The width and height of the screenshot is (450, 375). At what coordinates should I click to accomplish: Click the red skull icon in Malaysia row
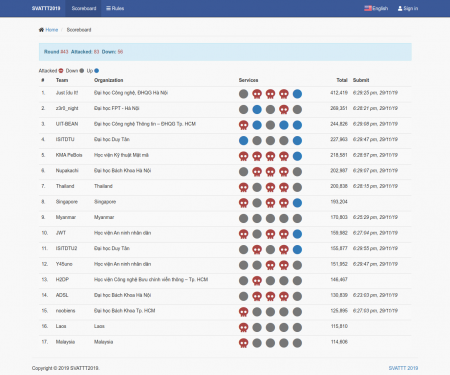tap(244, 343)
